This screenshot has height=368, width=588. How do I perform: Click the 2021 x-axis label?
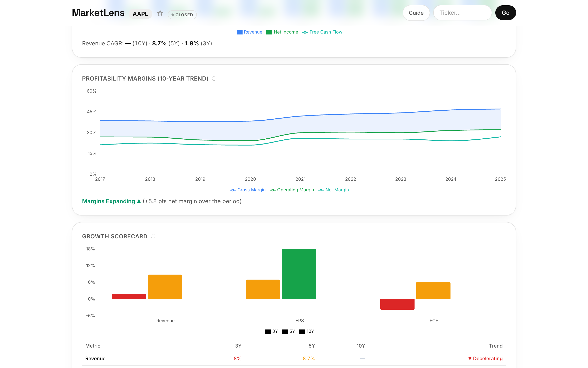click(301, 179)
